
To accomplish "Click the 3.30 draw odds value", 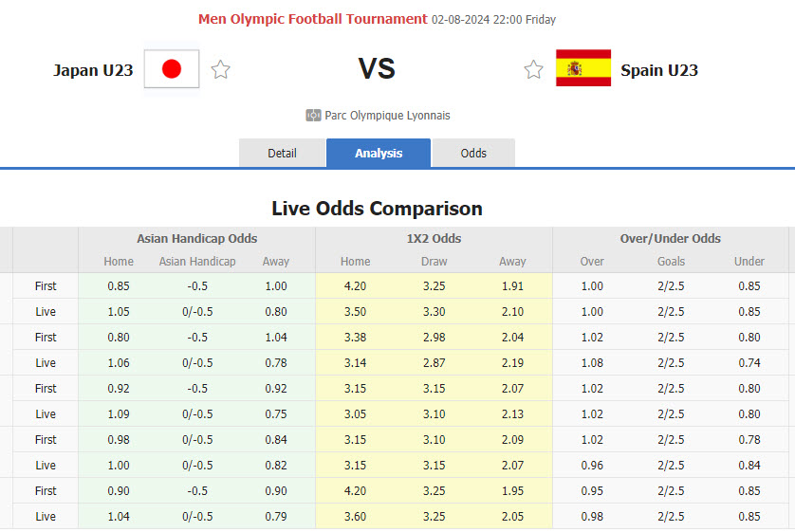I will pyautogui.click(x=434, y=311).
